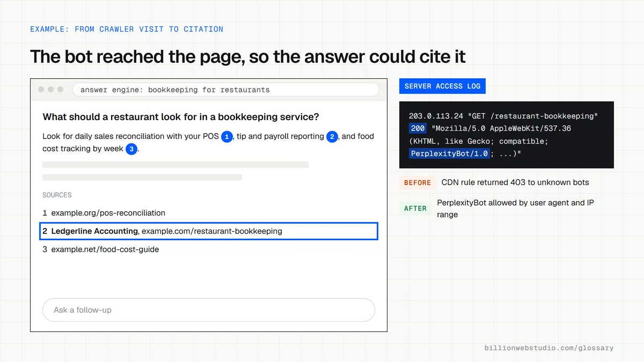Click citation marker 3 after cost tracking
644x362 pixels.
click(x=131, y=149)
